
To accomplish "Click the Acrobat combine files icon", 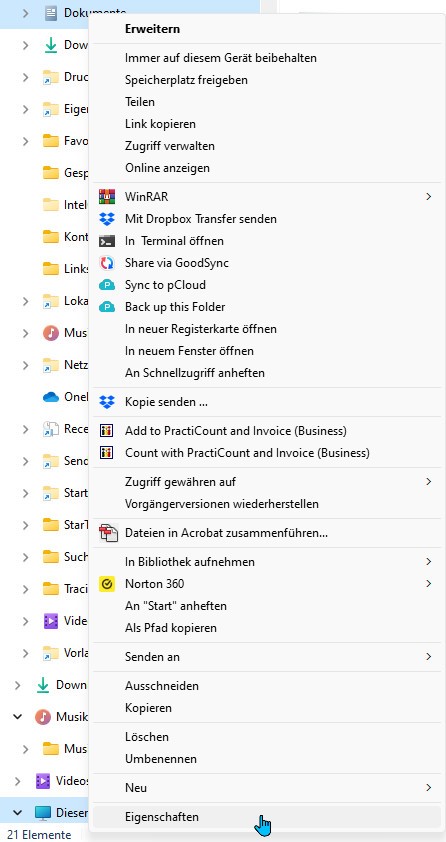I will pyautogui.click(x=108, y=533).
